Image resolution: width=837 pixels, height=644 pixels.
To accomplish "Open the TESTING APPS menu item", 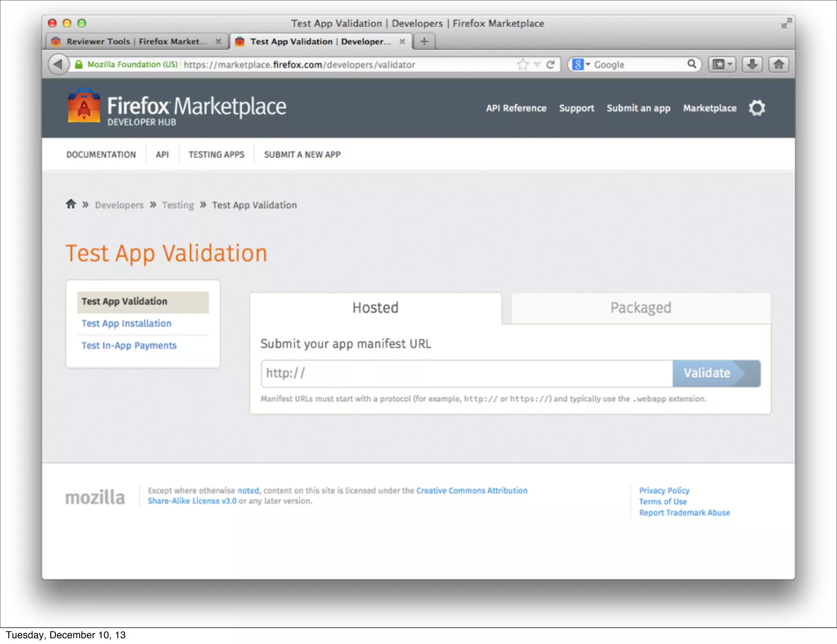I will [x=216, y=154].
